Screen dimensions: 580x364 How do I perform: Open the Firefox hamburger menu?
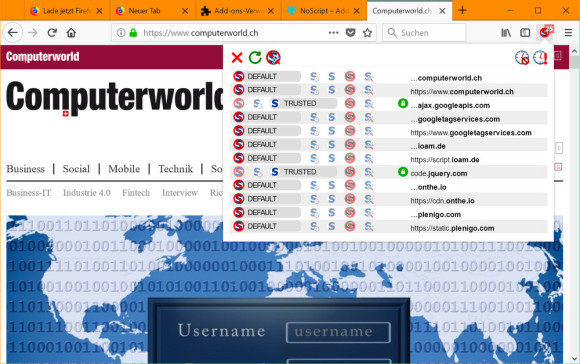pos(568,33)
